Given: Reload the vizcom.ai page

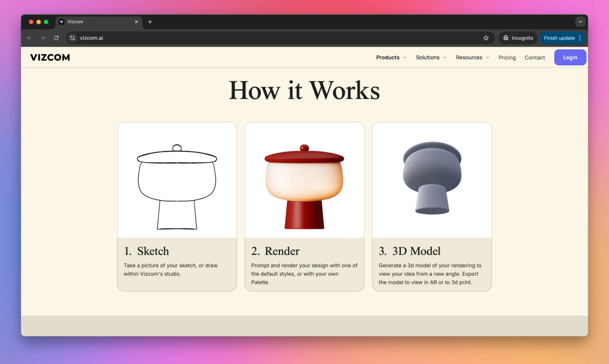Looking at the screenshot, I should pyautogui.click(x=56, y=38).
